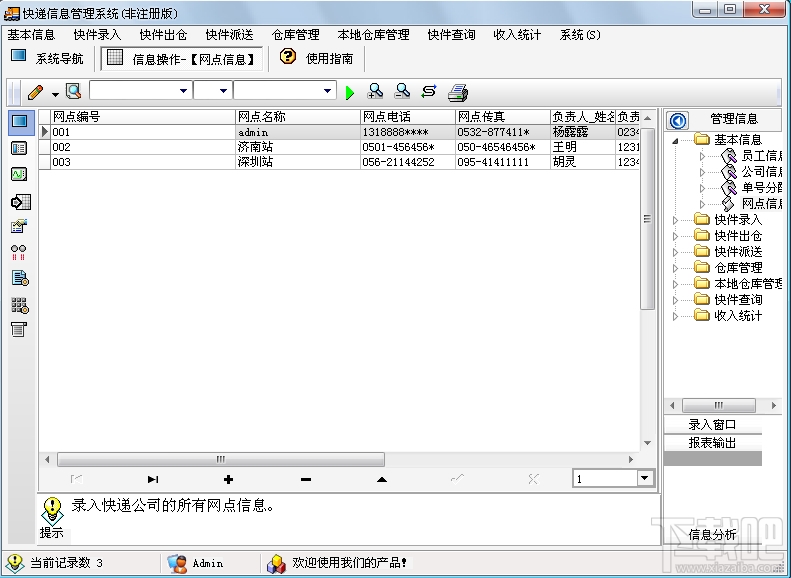Click the chart edit sidebar icon
The width and height of the screenshot is (791, 578).
[19, 226]
